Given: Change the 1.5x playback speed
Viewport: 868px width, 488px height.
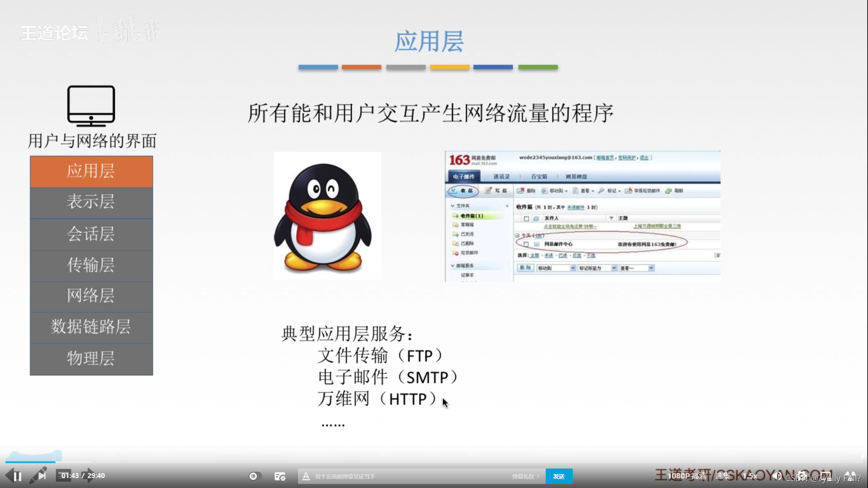Looking at the screenshot, I should 750,476.
